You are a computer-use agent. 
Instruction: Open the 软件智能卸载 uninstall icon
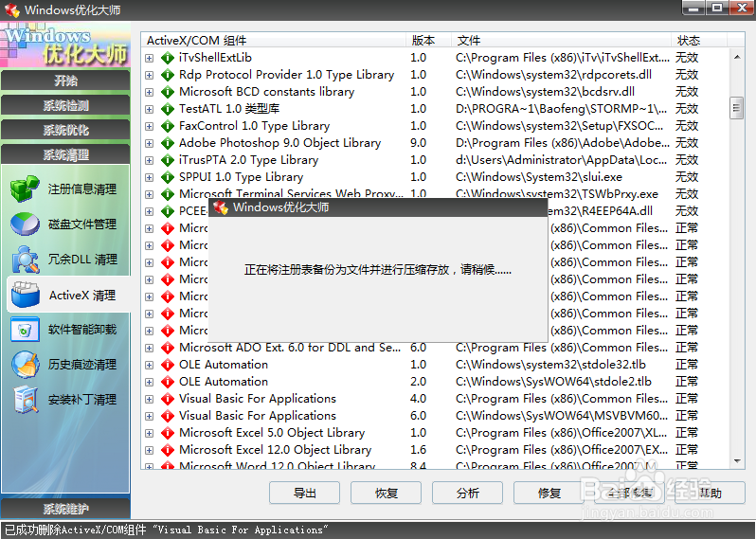click(x=25, y=330)
